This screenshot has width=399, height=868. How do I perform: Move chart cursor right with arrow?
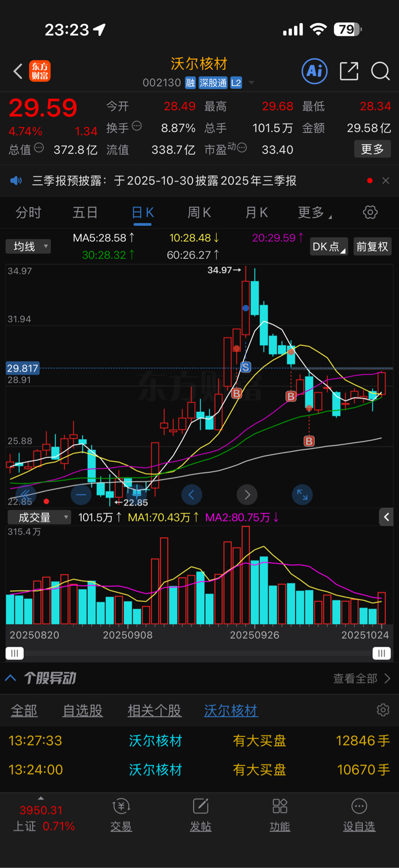point(247,495)
